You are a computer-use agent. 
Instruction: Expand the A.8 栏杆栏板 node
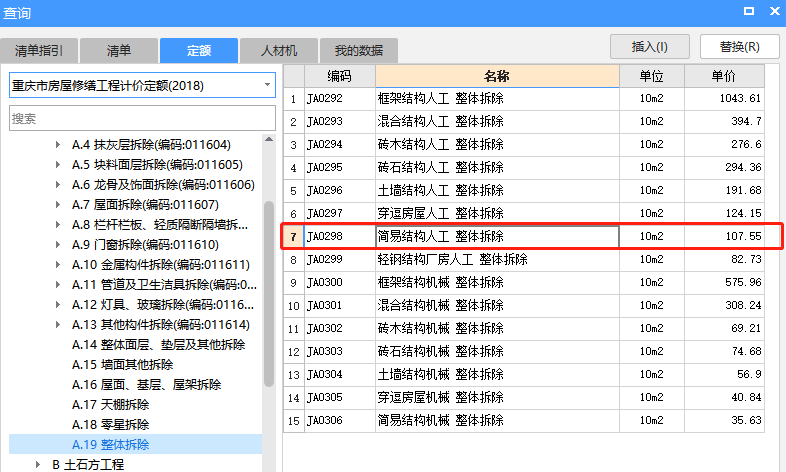58,225
